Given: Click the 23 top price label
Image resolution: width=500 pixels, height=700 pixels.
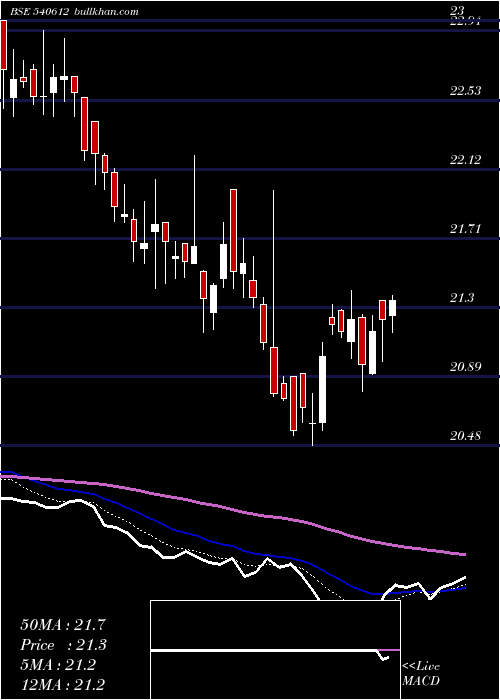Looking at the screenshot, I should (x=458, y=10).
